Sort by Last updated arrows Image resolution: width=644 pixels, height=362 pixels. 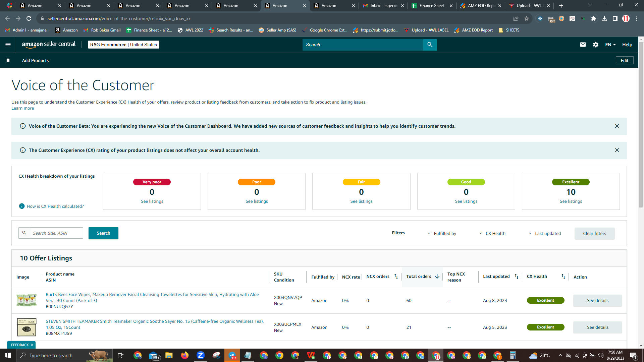pyautogui.click(x=517, y=277)
